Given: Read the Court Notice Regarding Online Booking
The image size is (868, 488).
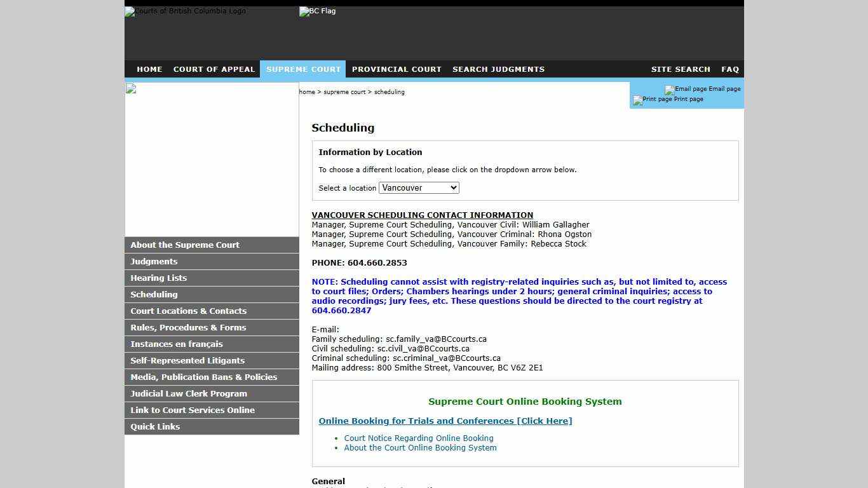Looking at the screenshot, I should click(x=418, y=438).
